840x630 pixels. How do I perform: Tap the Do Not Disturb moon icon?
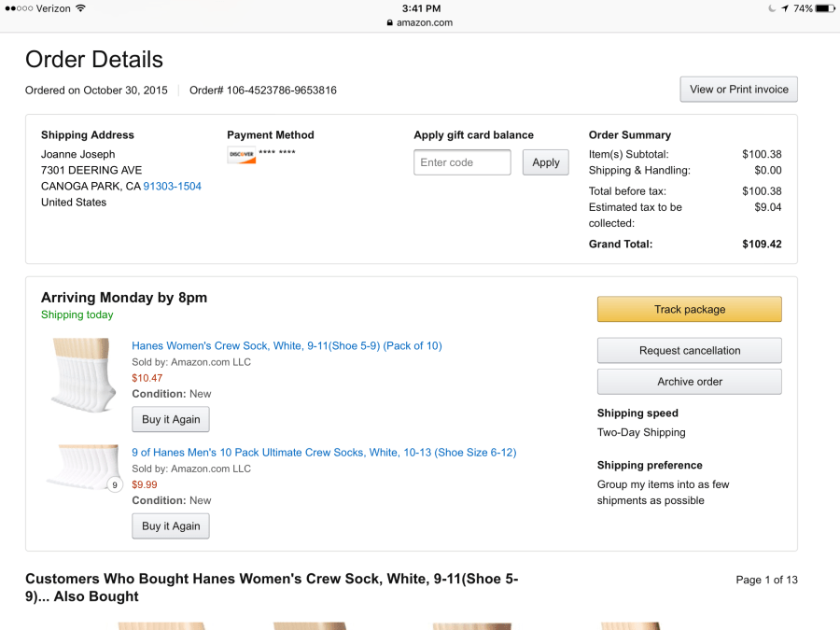(771, 8)
